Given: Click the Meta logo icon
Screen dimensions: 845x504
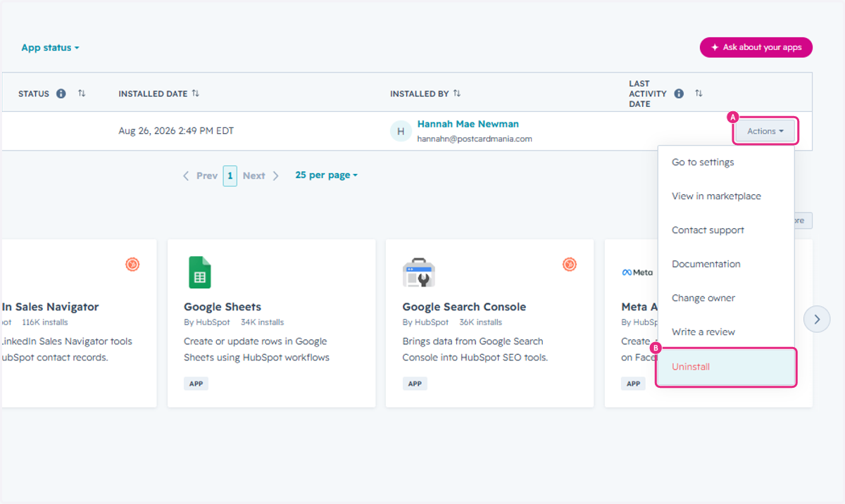Looking at the screenshot, I should pos(637,272).
